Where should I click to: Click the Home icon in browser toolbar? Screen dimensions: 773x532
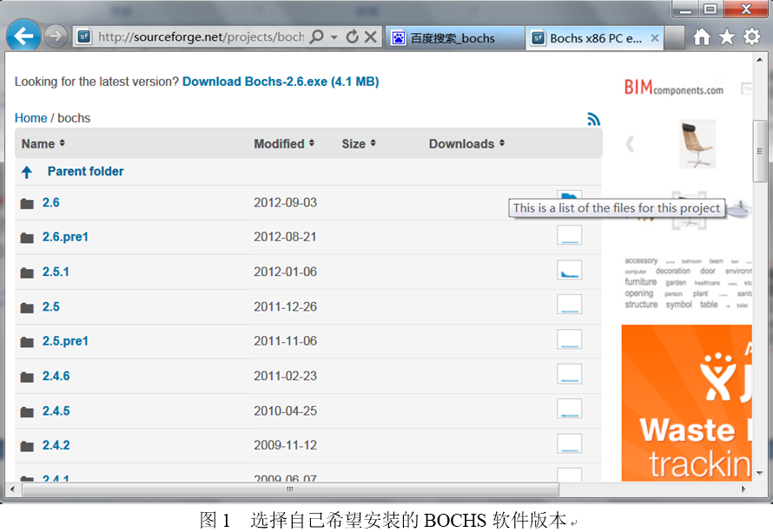(x=702, y=36)
